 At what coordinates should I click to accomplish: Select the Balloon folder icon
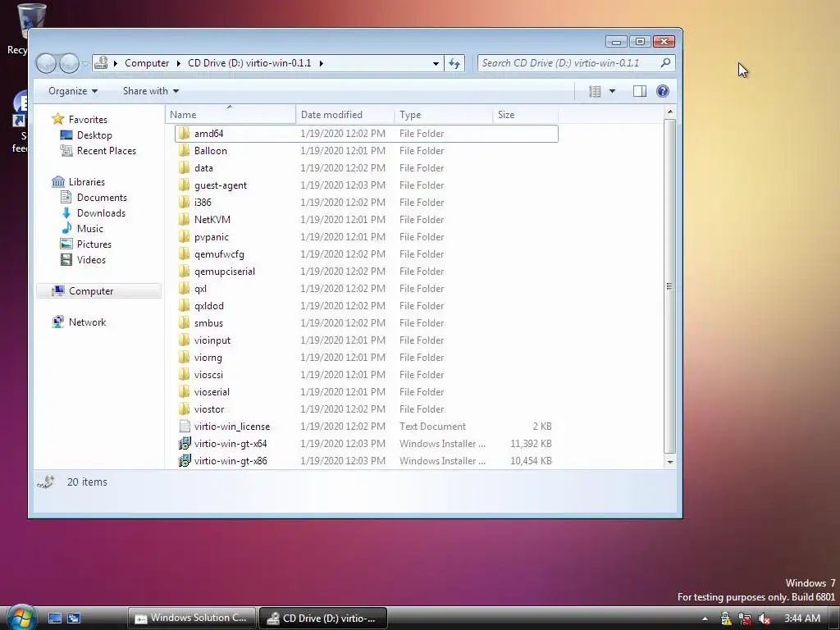click(184, 151)
